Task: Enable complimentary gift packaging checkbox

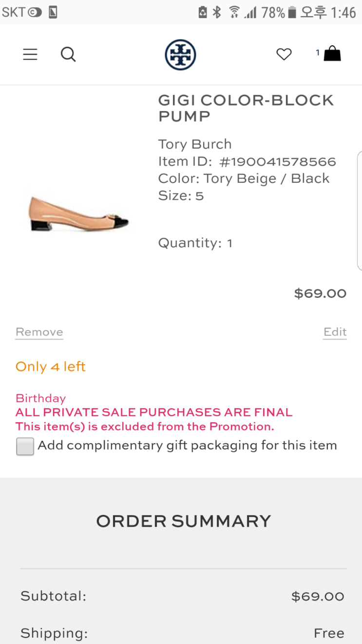Action: point(25,446)
